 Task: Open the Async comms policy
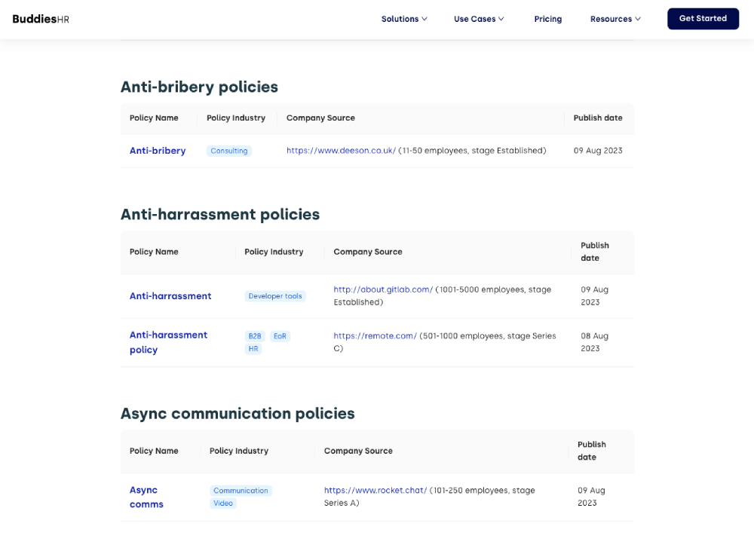[146, 497]
